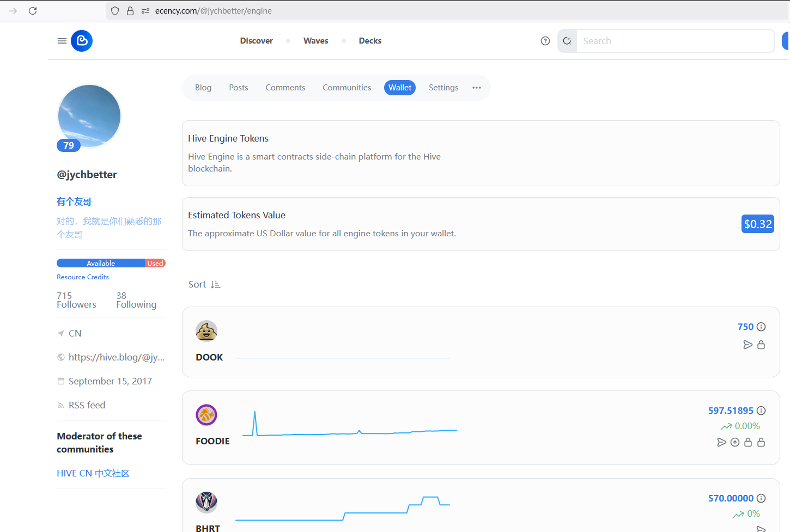Click the 有个友哥 display name

(x=74, y=201)
